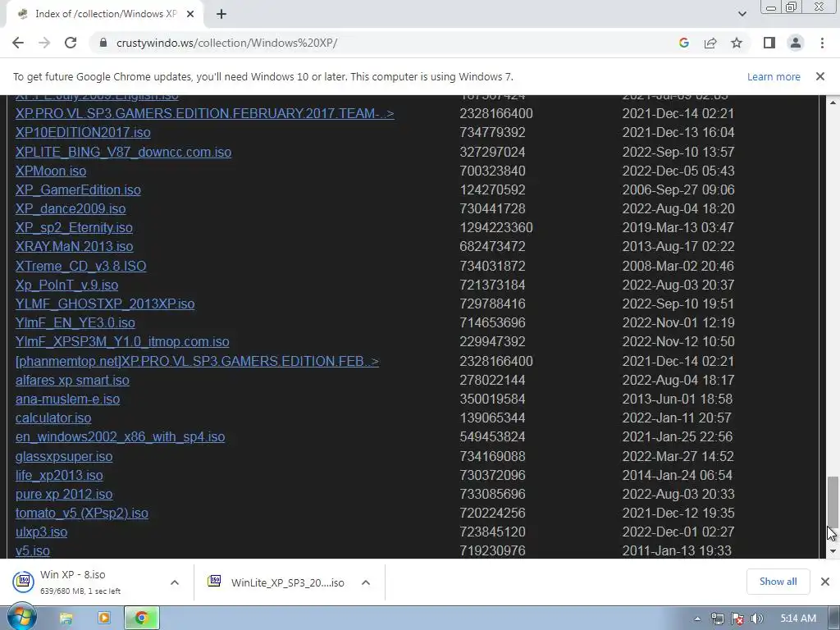The width and height of the screenshot is (840, 630).
Task: Download XTreme_CD_v3.8.ISO
Action: [80, 266]
